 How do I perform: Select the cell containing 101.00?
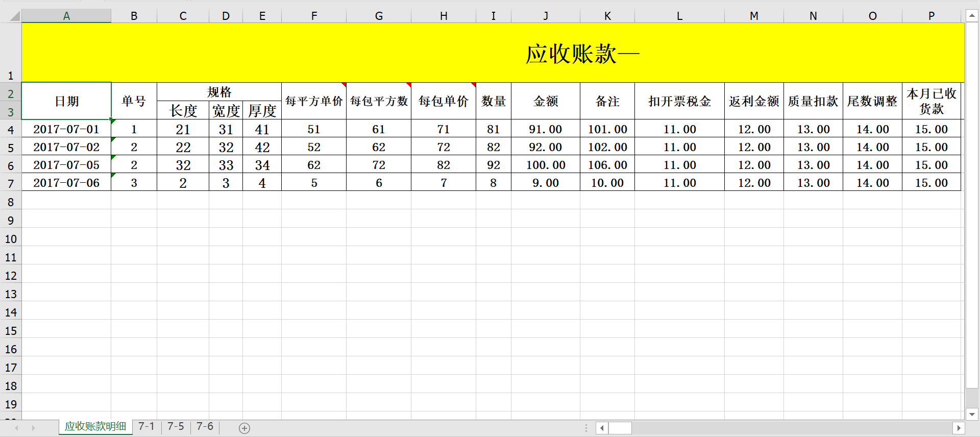(607, 129)
